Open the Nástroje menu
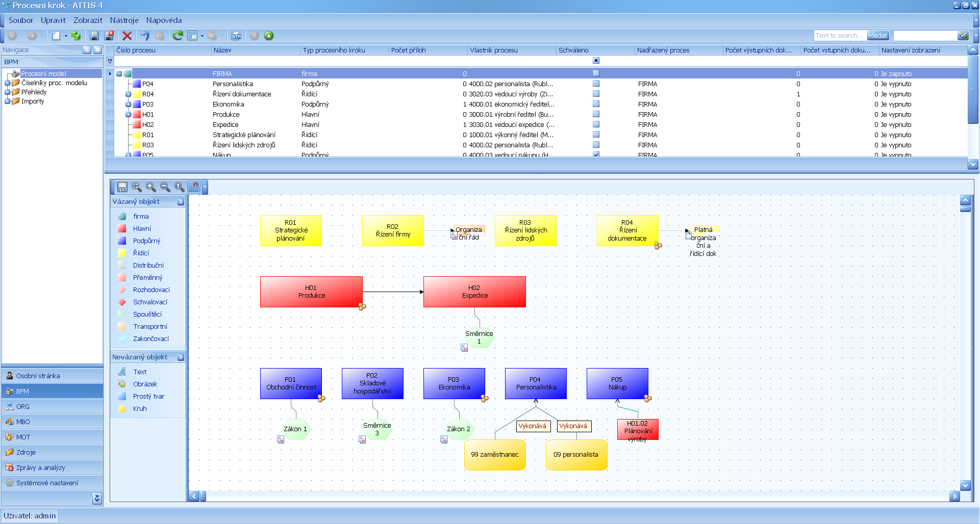This screenshot has height=524, width=980. tap(124, 20)
